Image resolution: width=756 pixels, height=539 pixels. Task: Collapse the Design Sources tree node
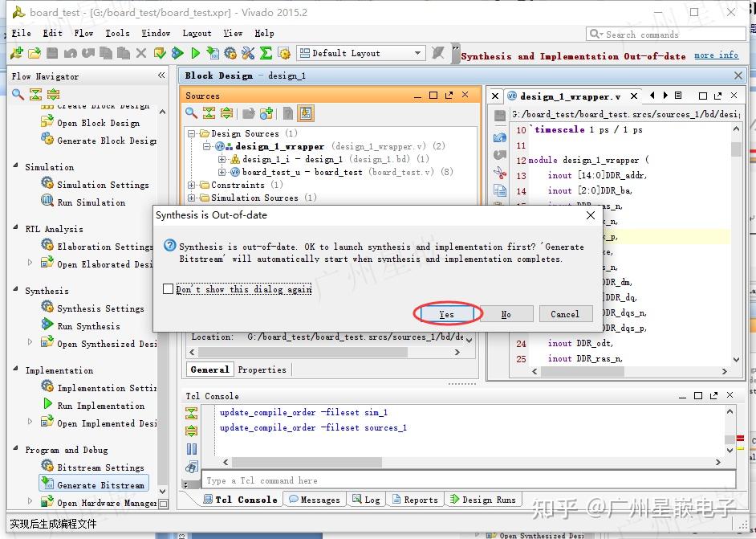192,134
